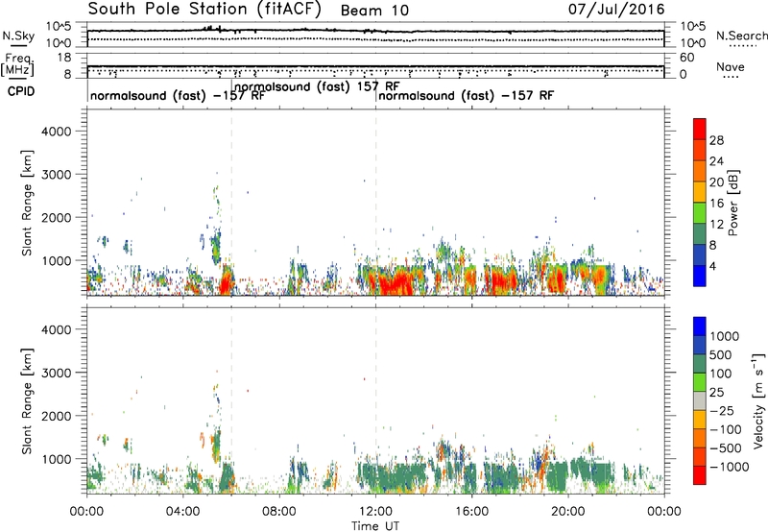Click the -100 label on the Velocity colorbar
This screenshot has width=768, height=532.
coord(726,429)
